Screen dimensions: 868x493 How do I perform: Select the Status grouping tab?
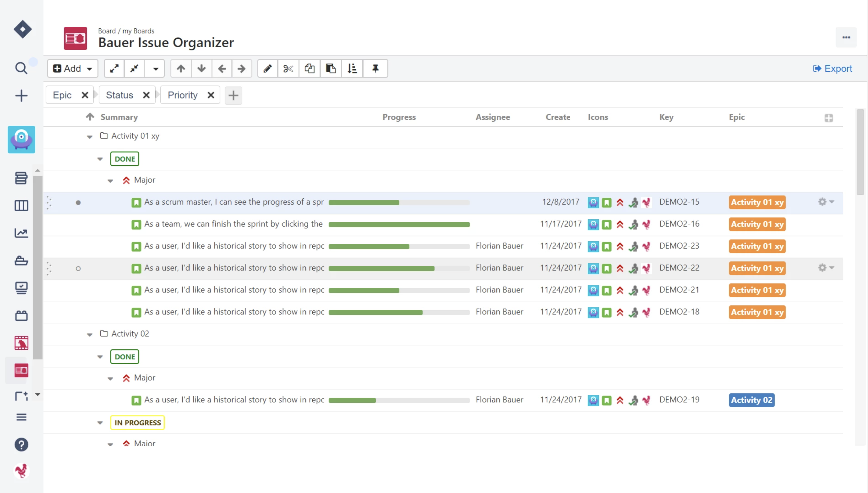(x=120, y=95)
